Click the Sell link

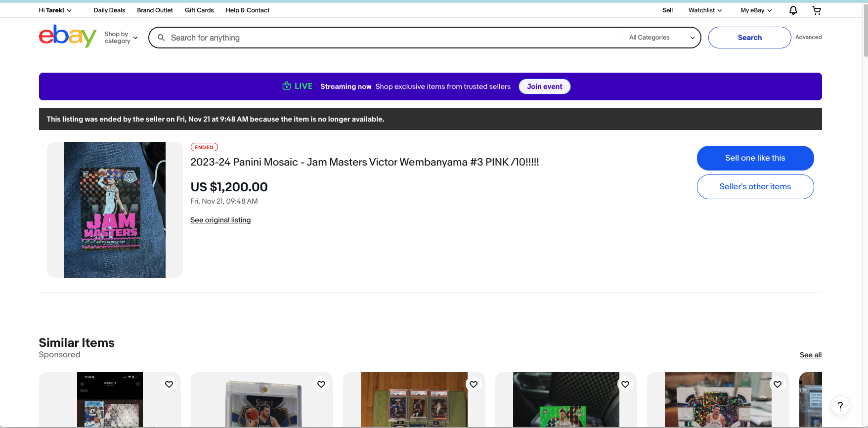667,10
